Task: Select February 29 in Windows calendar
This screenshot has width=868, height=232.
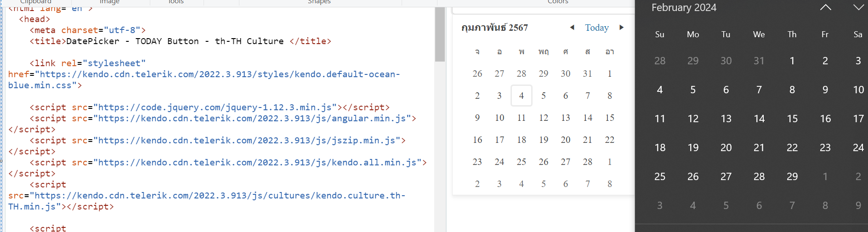Action: (x=792, y=176)
